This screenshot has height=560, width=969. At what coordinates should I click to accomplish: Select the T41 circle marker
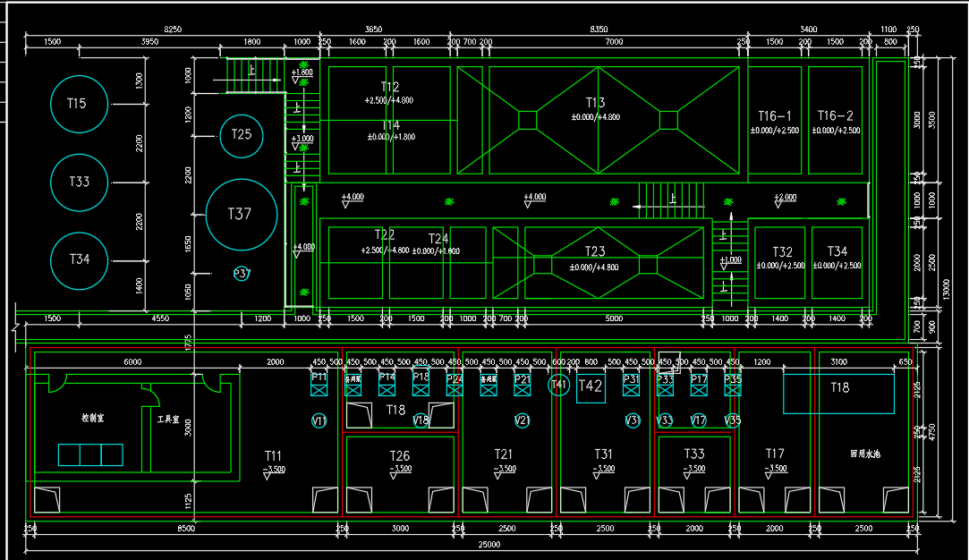(x=559, y=386)
